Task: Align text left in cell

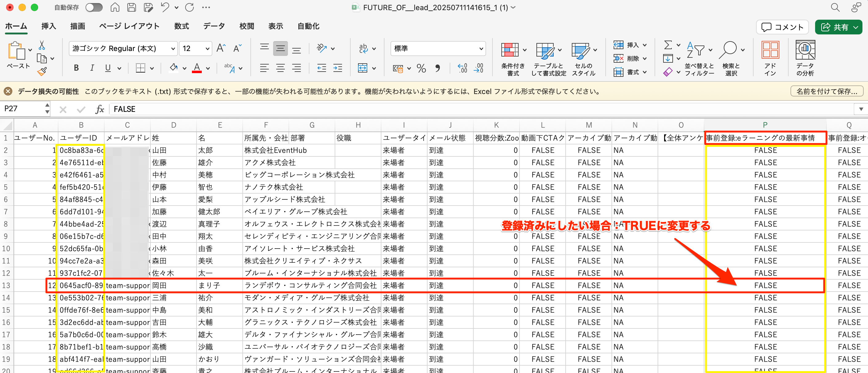Action: [265, 68]
